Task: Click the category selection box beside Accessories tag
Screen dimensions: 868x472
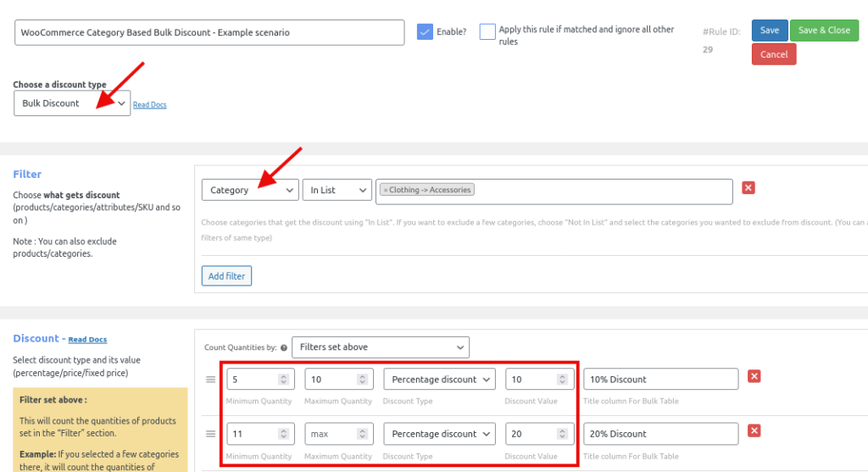Action: [x=554, y=192]
